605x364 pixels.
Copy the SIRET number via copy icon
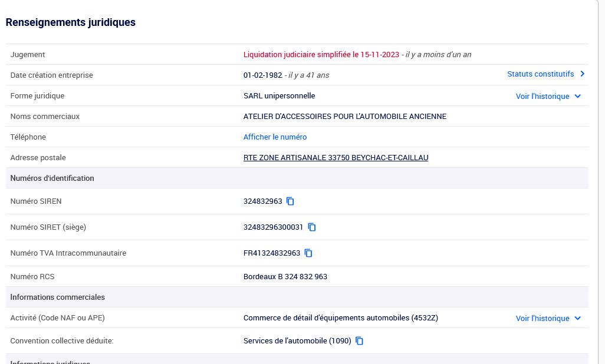pos(312,227)
